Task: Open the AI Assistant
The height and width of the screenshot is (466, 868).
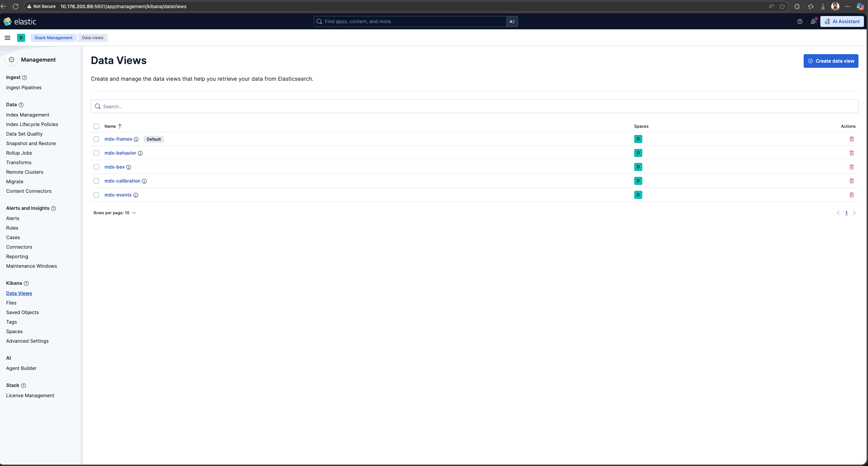Action: pyautogui.click(x=843, y=21)
